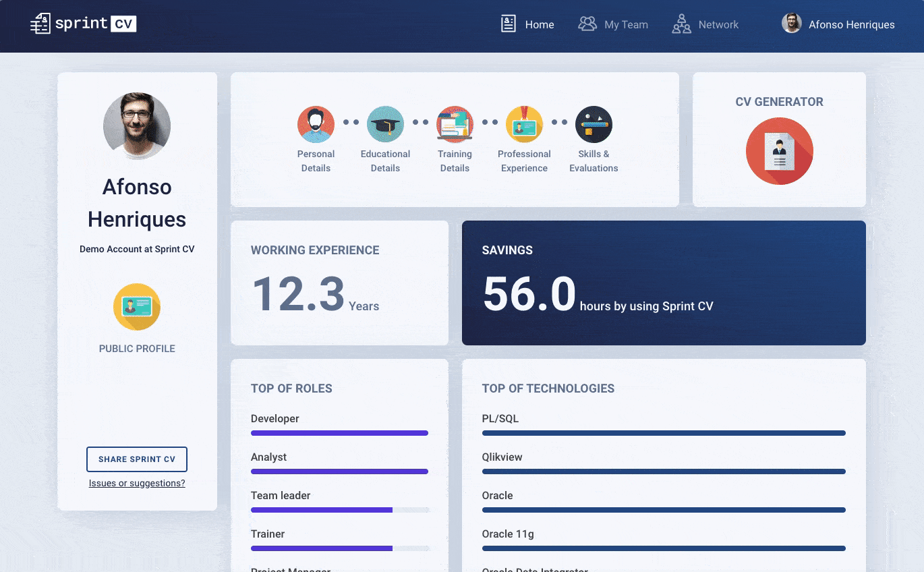Select the Educational Details graduation cap icon
The width and height of the screenshot is (924, 572).
click(385, 124)
